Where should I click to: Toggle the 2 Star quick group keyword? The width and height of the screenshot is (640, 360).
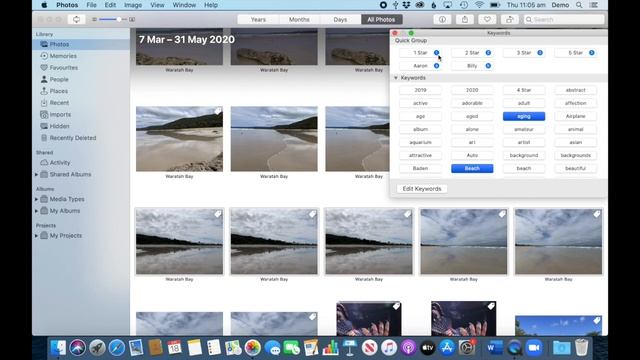[472, 53]
